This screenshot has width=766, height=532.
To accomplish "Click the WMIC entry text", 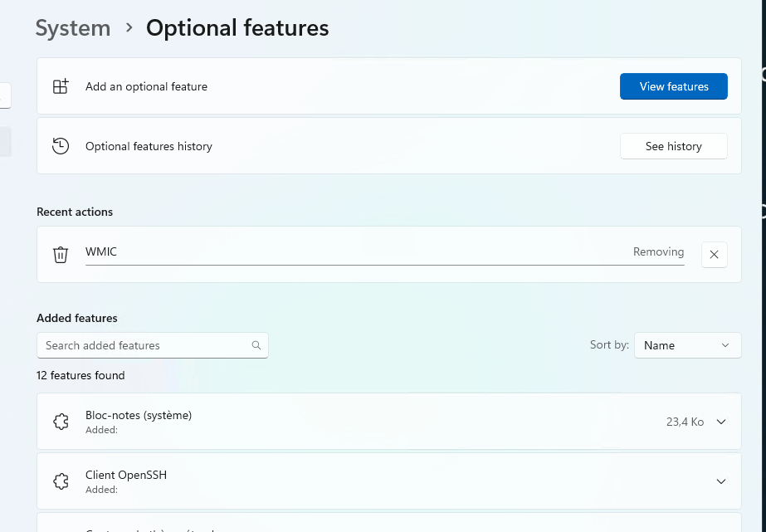I will tap(101, 251).
